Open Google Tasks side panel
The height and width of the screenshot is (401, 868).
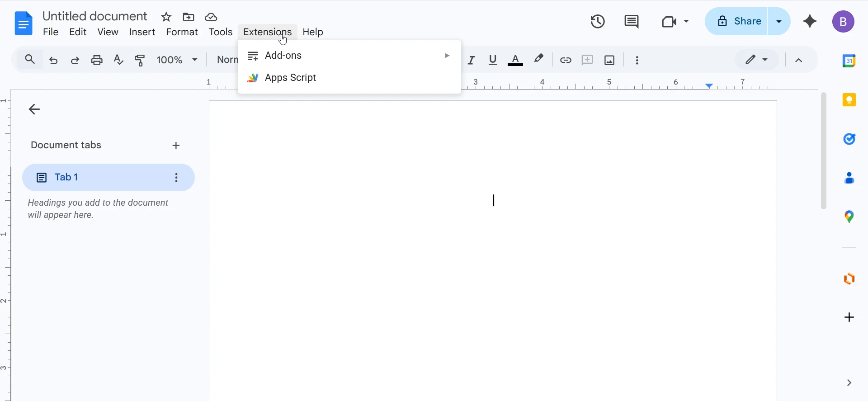tap(849, 139)
